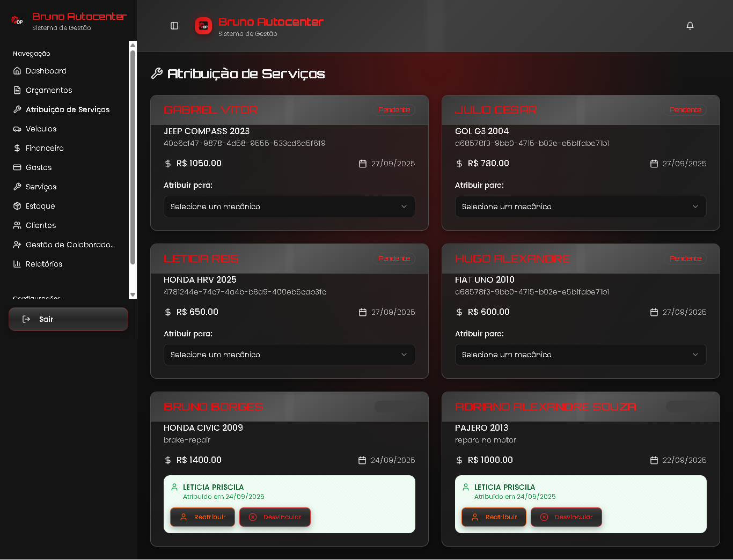Screen dimensions: 733x560
Task: Open Financeiro via the dollar icon
Action: point(17,148)
